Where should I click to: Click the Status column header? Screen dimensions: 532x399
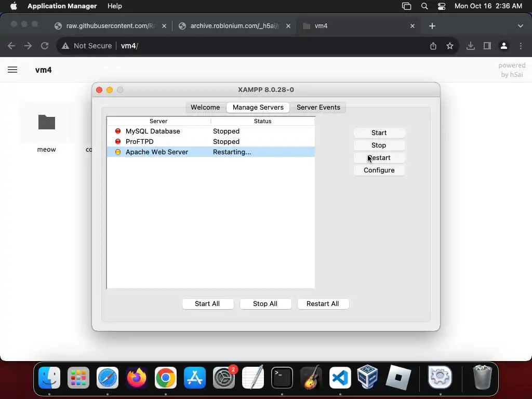coord(262,121)
